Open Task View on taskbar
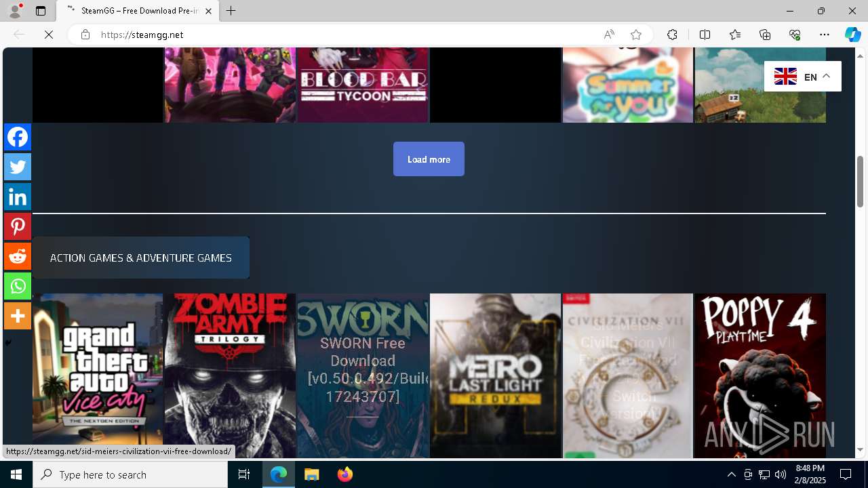 pos(244,474)
